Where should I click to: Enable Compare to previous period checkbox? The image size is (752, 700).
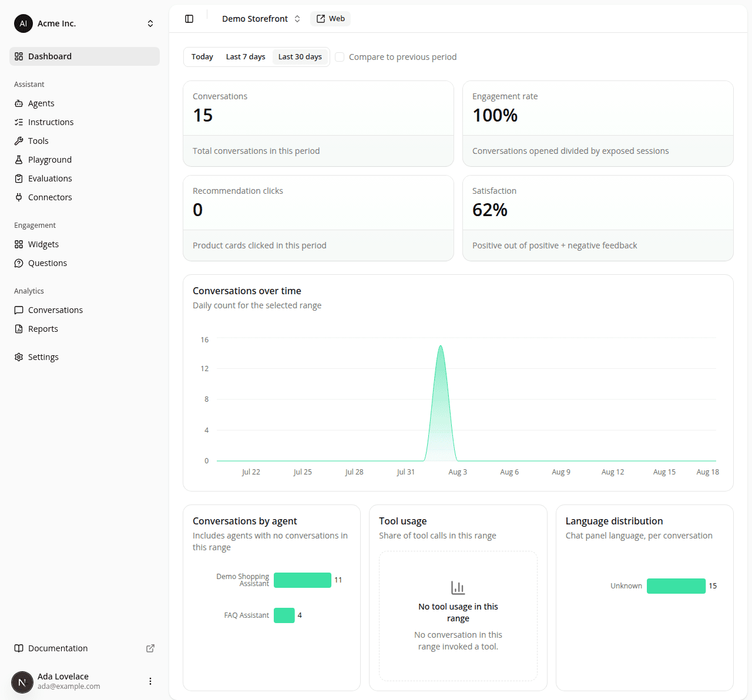coord(340,57)
